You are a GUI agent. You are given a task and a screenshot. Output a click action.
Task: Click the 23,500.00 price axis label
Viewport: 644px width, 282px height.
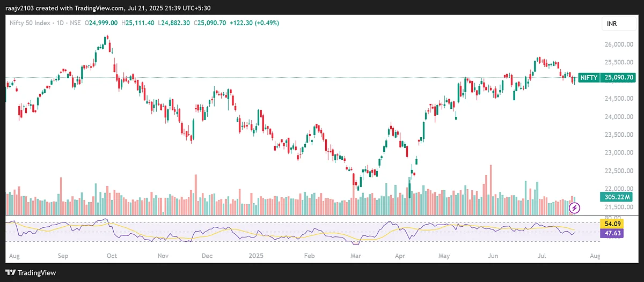pos(620,135)
